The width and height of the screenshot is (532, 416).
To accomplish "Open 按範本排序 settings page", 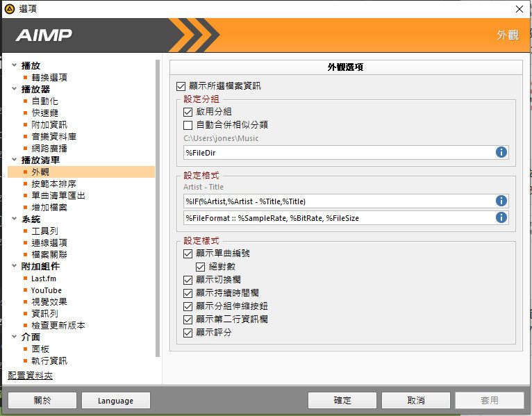I will point(53,183).
